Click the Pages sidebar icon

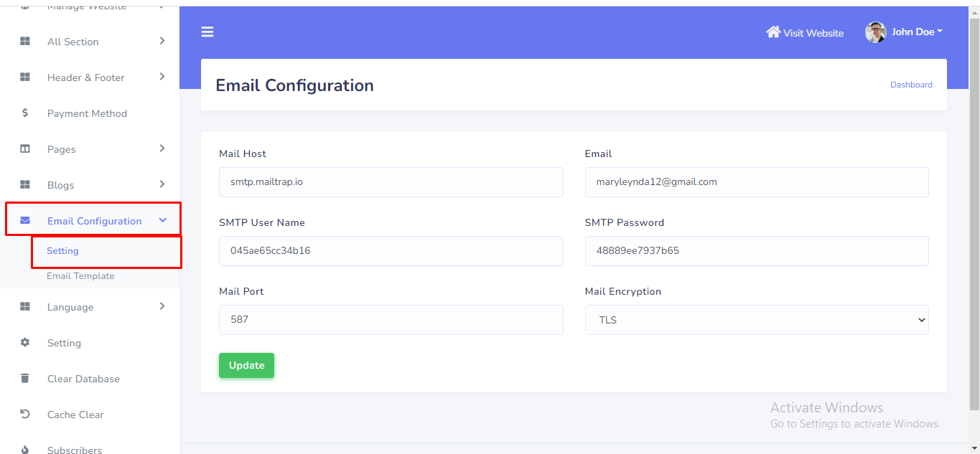point(25,149)
